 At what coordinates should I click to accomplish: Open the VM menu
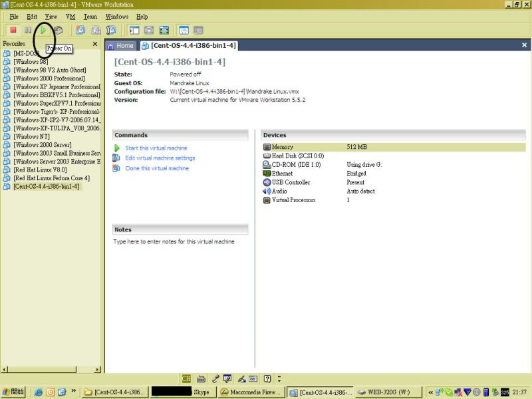point(70,16)
